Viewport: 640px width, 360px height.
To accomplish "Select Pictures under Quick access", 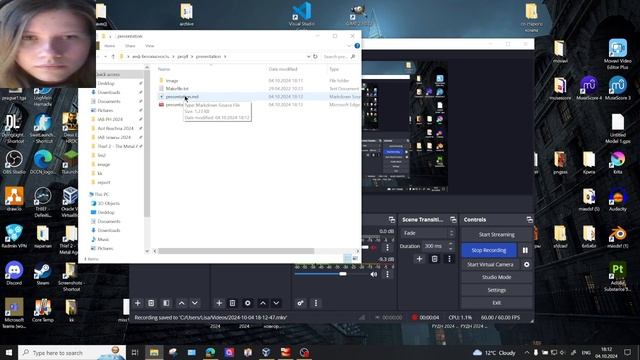I will click(105, 110).
